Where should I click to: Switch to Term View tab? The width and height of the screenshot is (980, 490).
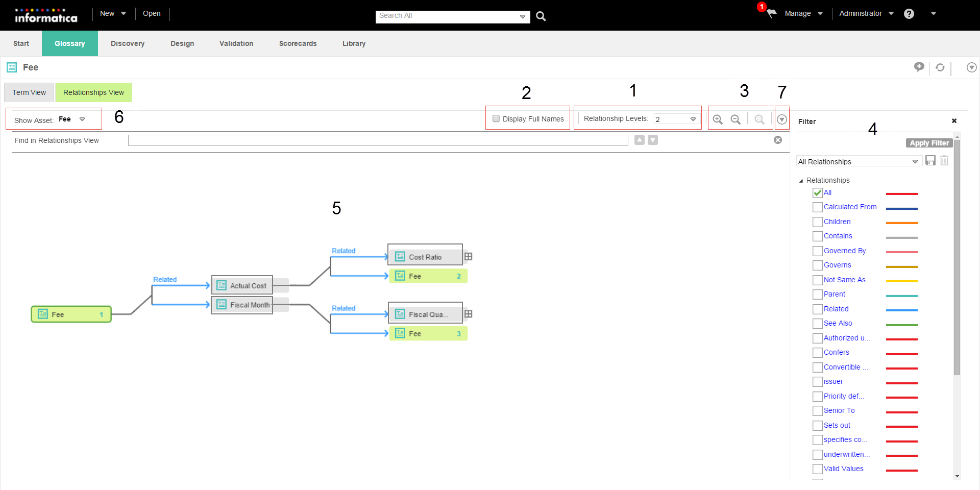pyautogui.click(x=29, y=92)
